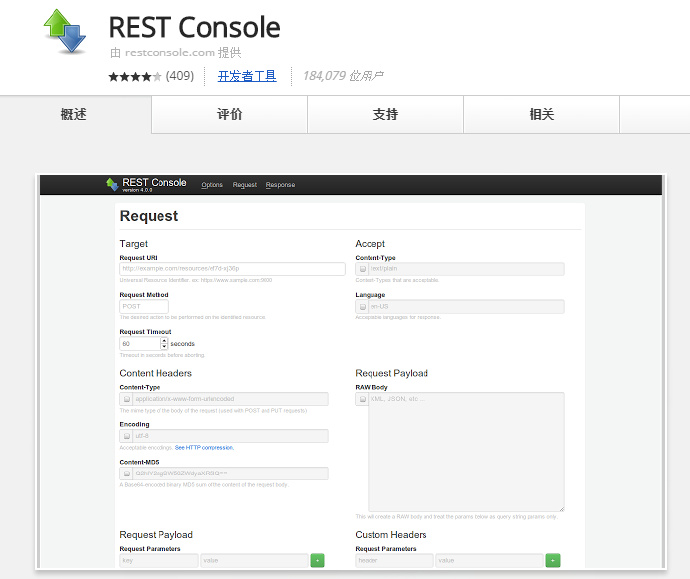Switch to the 概述 tab

pos(73,114)
